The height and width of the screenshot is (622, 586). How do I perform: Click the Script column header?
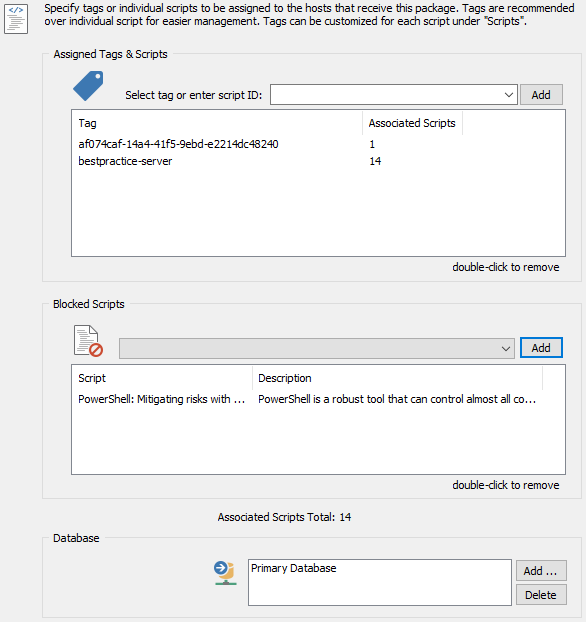pos(162,378)
